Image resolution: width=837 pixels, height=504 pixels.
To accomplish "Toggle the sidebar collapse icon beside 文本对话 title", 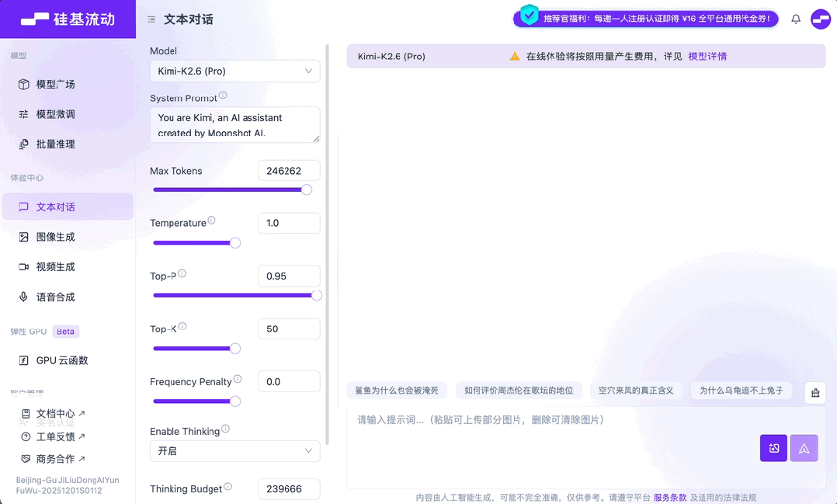I will pyautogui.click(x=151, y=19).
